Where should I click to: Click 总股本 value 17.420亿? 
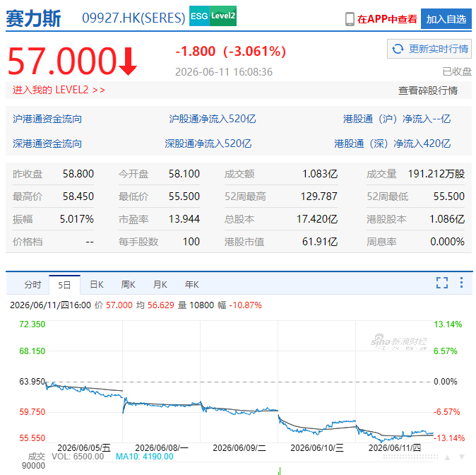[x=317, y=219]
